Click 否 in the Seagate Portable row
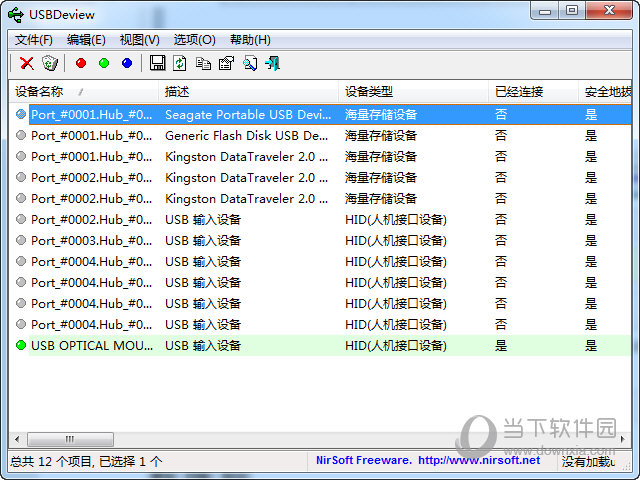The height and width of the screenshot is (480, 640). [501, 115]
